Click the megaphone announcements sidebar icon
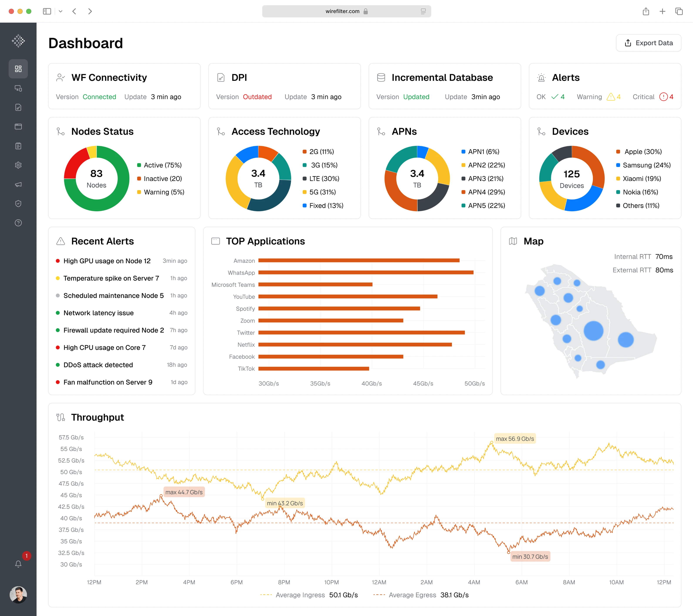 click(18, 184)
